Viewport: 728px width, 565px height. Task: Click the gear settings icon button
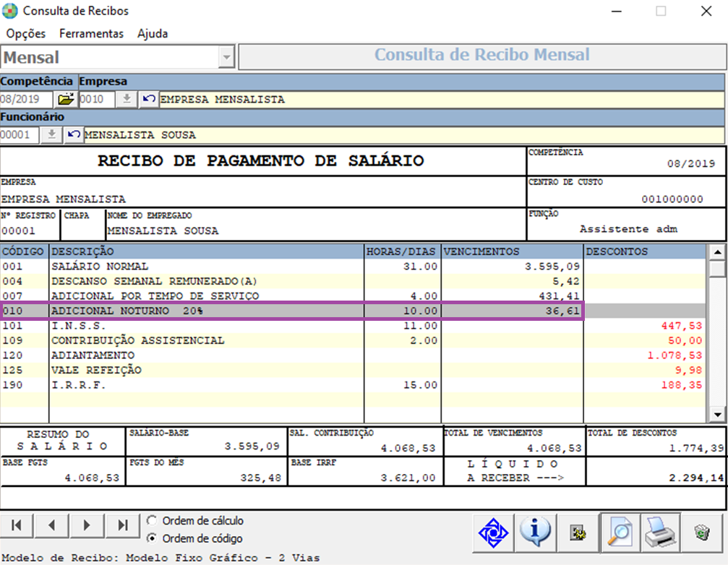point(578,533)
